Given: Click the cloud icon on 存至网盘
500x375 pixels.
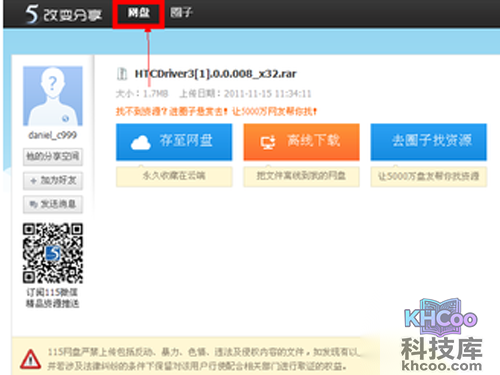Looking at the screenshot, I should 141,143.
